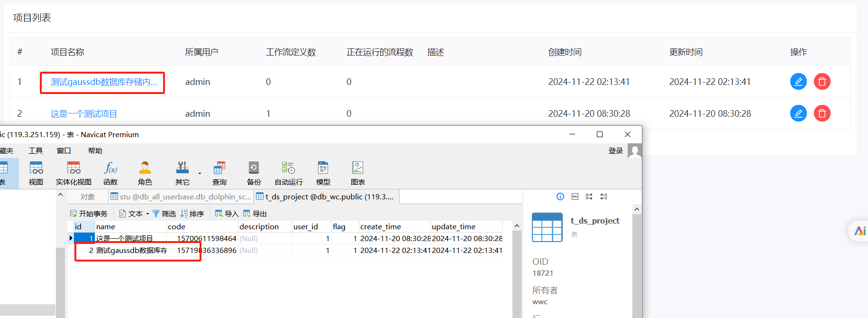Switch to the 对象 (Objects) tab

point(88,196)
